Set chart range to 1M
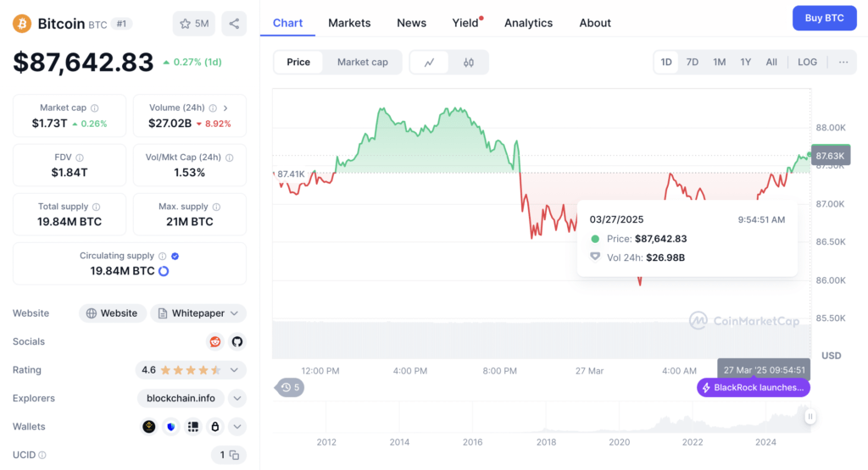This screenshot has width=868, height=470. click(719, 62)
